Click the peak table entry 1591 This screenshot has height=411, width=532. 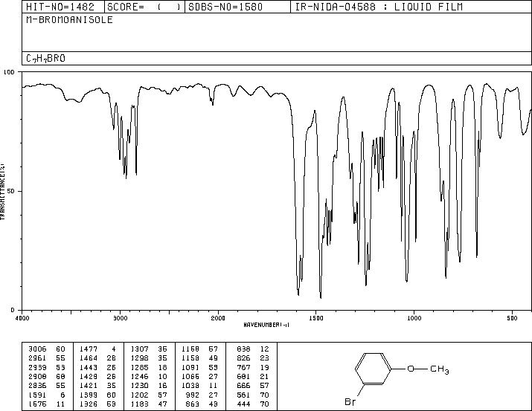(x=37, y=395)
